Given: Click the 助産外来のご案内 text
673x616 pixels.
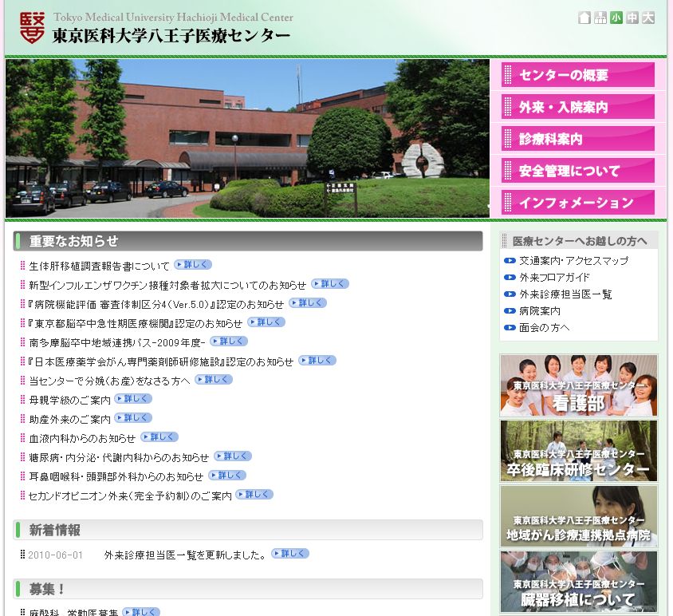Looking at the screenshot, I should 69,419.
